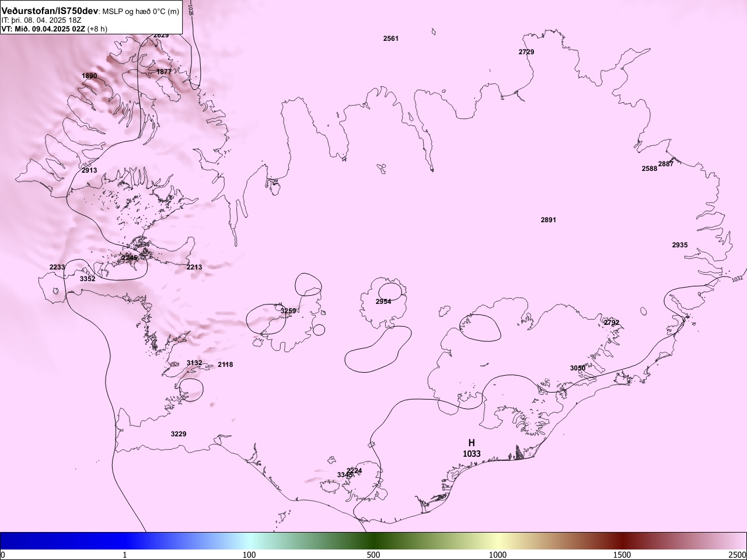The image size is (747, 560).
Task: Click the height value 3132
Action: [x=194, y=363]
